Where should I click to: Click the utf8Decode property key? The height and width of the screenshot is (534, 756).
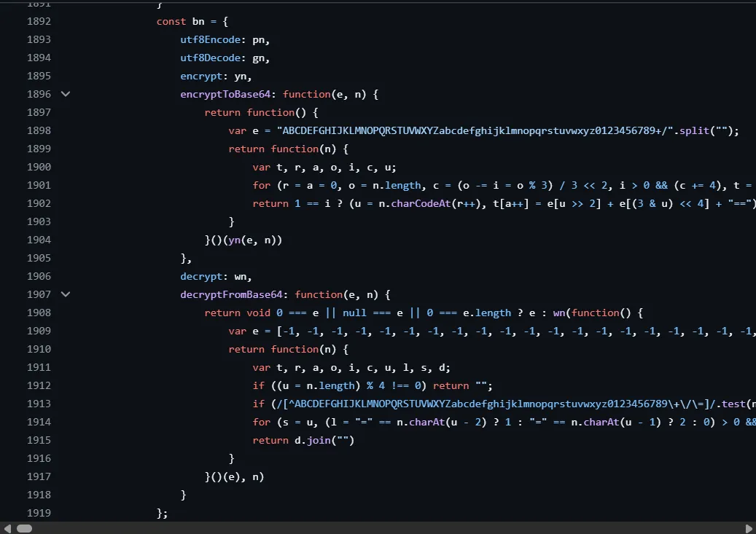211,58
